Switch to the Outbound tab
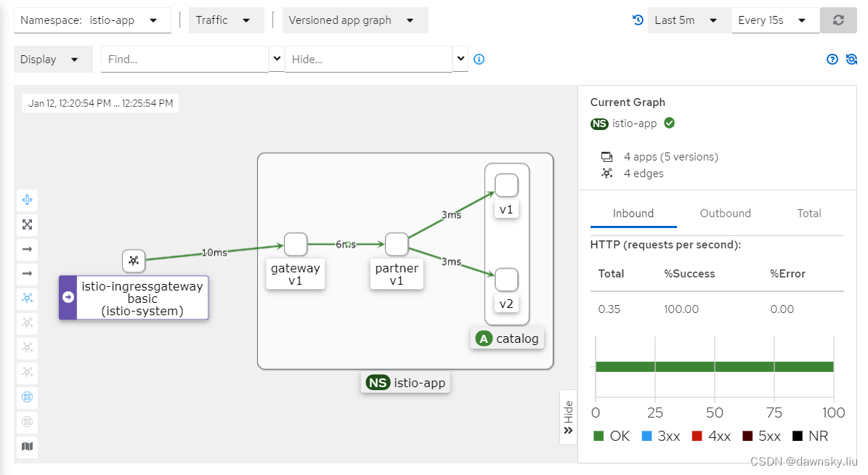The width and height of the screenshot is (868, 475). [725, 213]
